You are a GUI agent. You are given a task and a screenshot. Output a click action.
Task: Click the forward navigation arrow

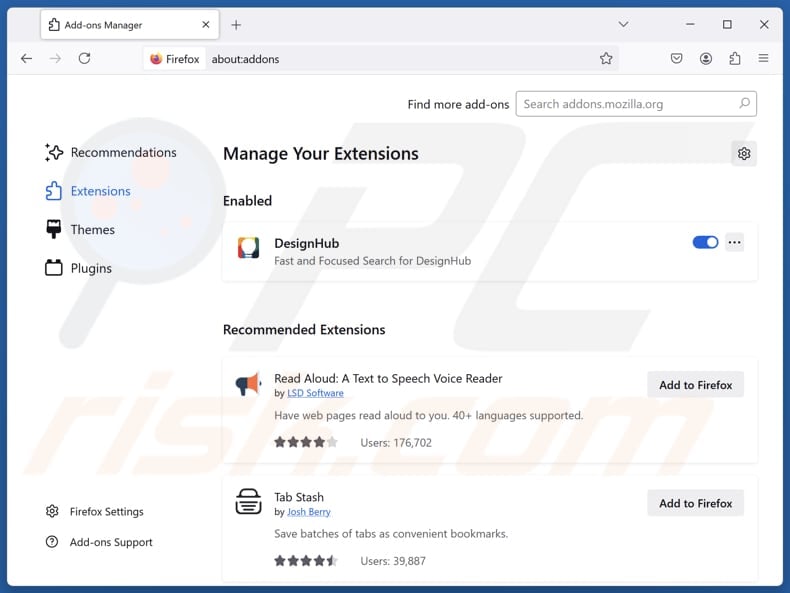(x=55, y=59)
